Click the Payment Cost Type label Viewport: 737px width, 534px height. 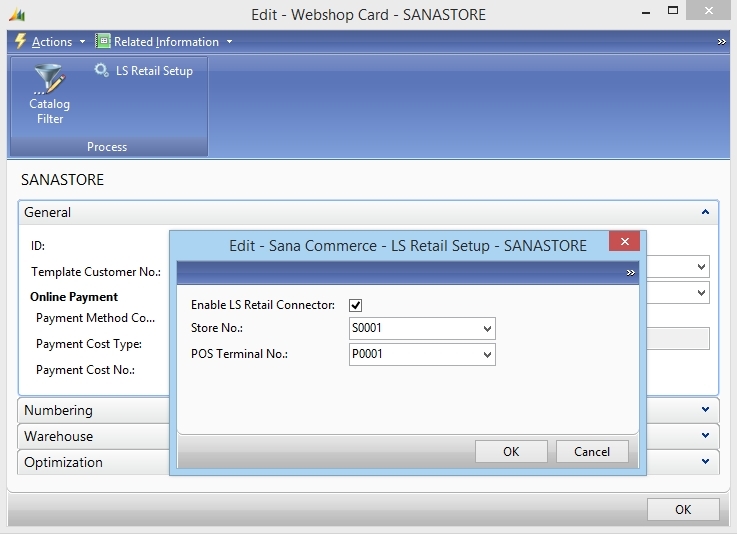pos(89,344)
